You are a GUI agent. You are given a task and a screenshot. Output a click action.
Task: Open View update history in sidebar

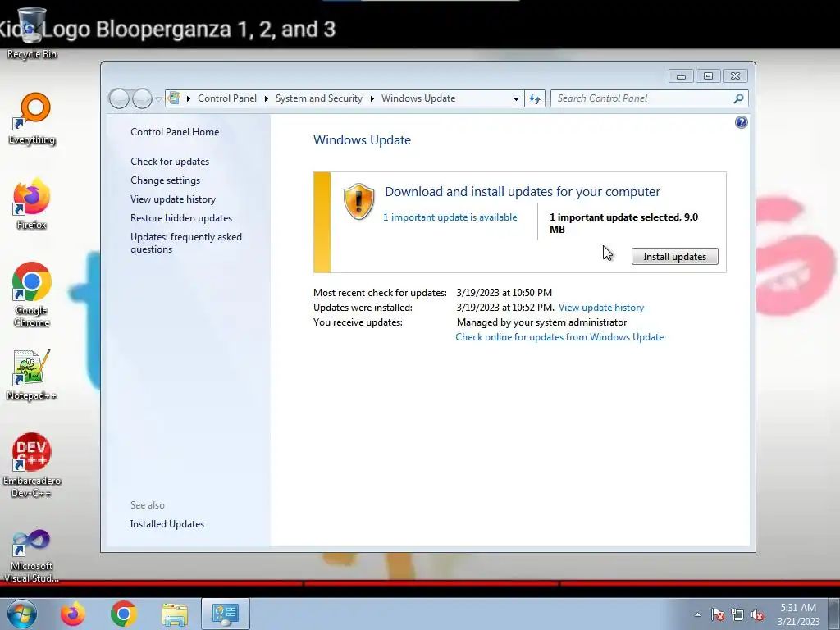pos(173,199)
